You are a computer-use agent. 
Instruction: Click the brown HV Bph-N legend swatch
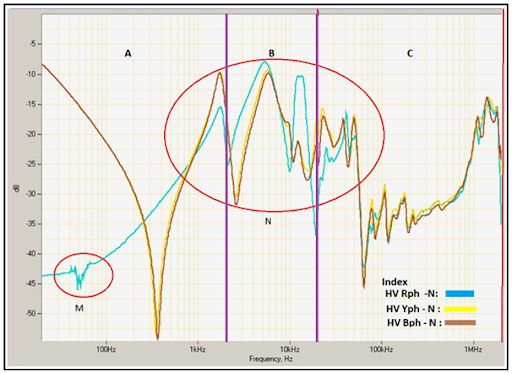pyautogui.click(x=460, y=323)
